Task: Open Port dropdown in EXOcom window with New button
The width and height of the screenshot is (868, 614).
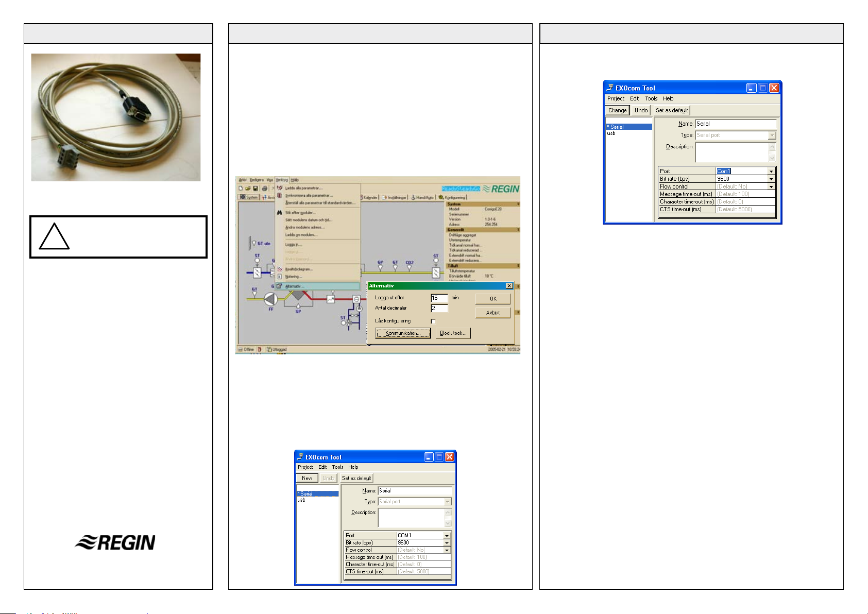Action: [447, 536]
